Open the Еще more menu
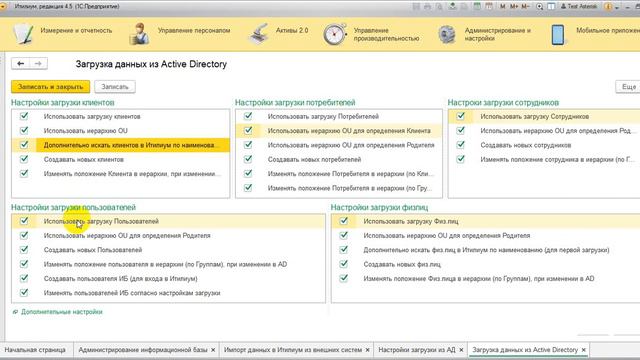This screenshot has width=640, height=360. (628, 87)
